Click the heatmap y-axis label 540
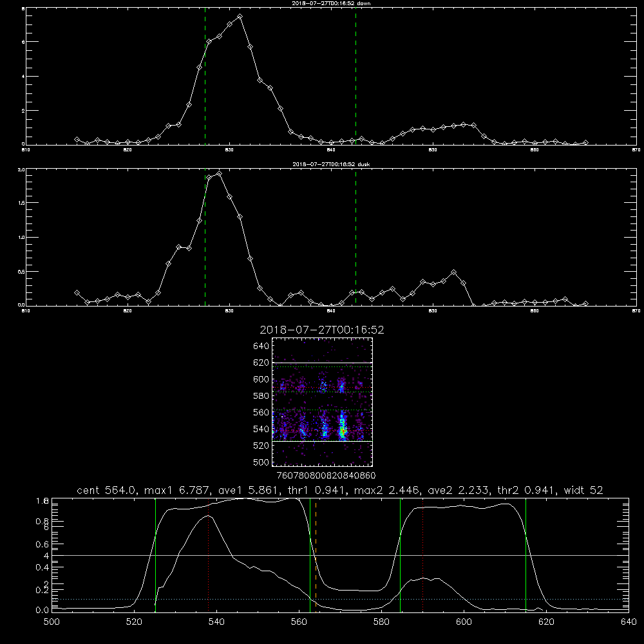The width and height of the screenshot is (644, 644). pos(261,429)
